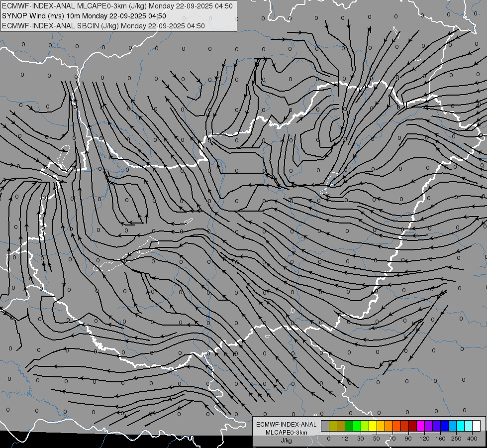Select the dark red legend swatch
487x448 pixels.
[x=413, y=426]
